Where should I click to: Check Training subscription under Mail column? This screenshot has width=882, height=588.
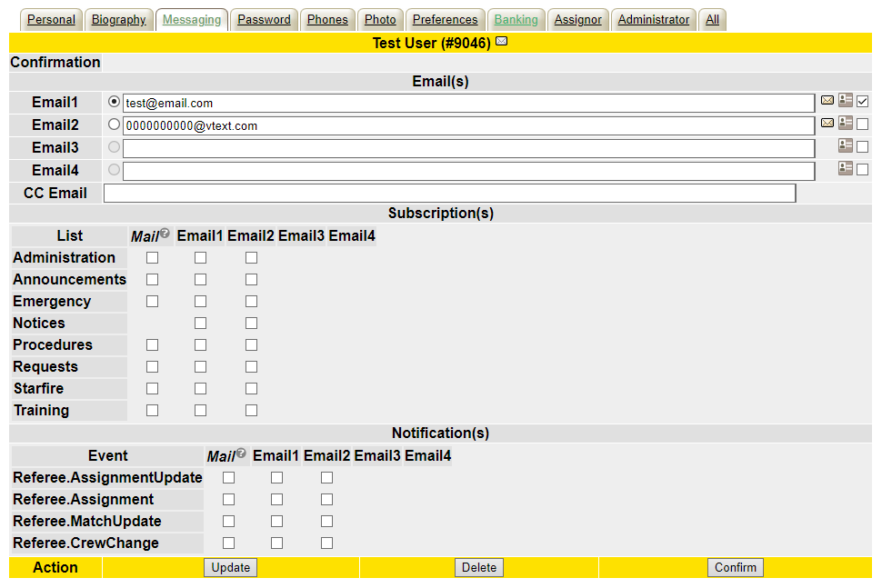pos(152,411)
